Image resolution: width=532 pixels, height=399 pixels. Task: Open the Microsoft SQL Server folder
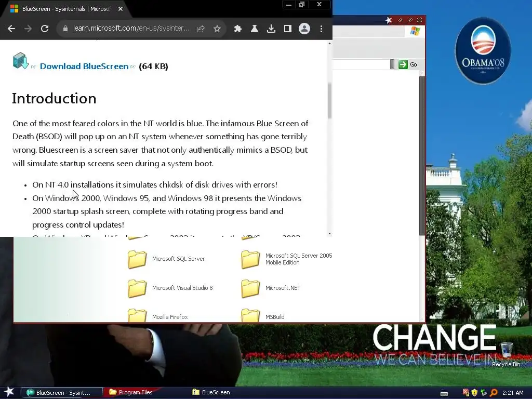click(x=166, y=259)
